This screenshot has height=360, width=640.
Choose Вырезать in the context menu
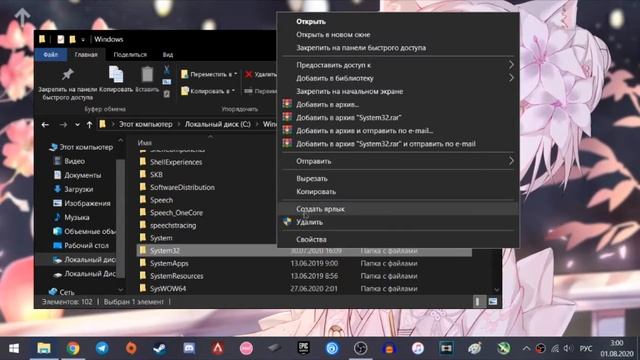click(x=398, y=178)
